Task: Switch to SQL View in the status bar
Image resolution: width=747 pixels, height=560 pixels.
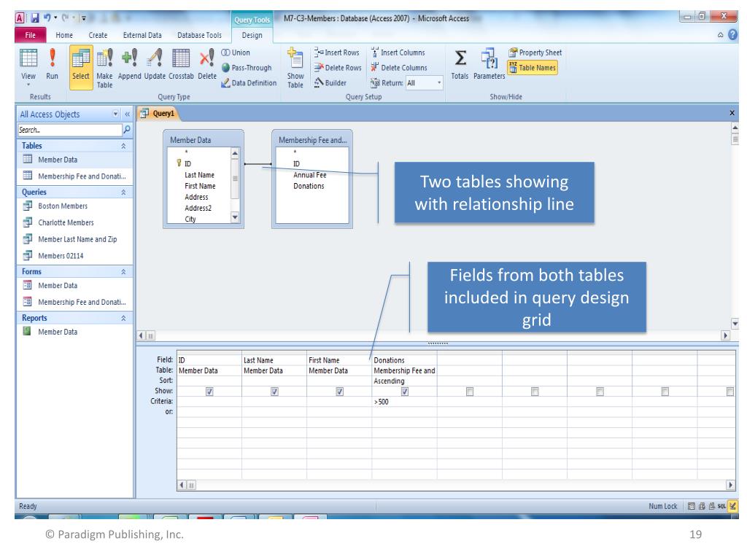Action: (x=721, y=506)
